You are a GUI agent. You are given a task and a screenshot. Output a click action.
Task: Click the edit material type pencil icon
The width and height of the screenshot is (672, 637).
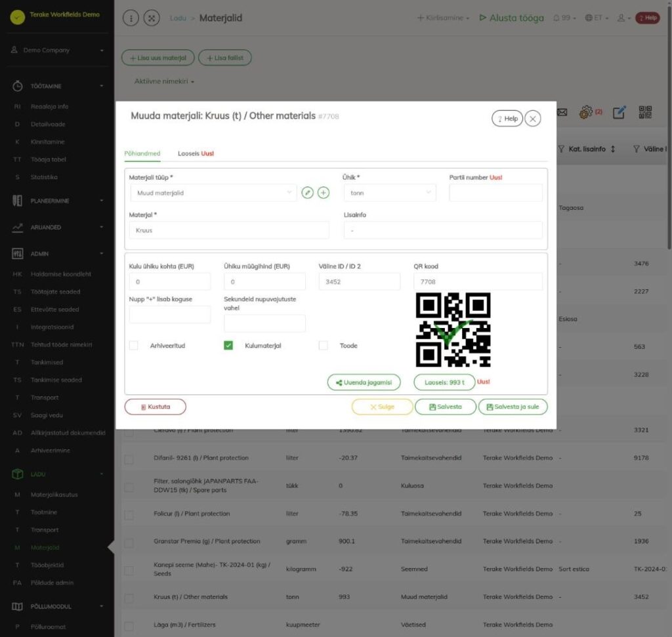(307, 193)
